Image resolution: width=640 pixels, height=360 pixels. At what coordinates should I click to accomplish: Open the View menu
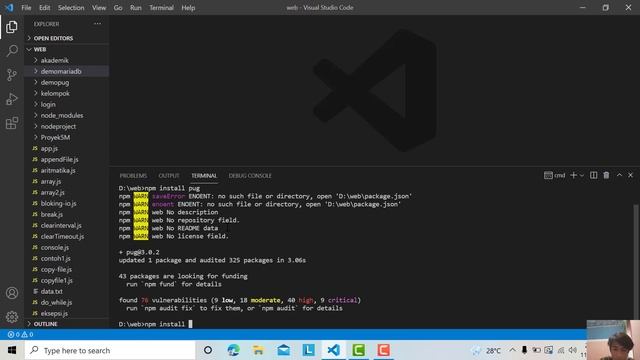(x=99, y=8)
